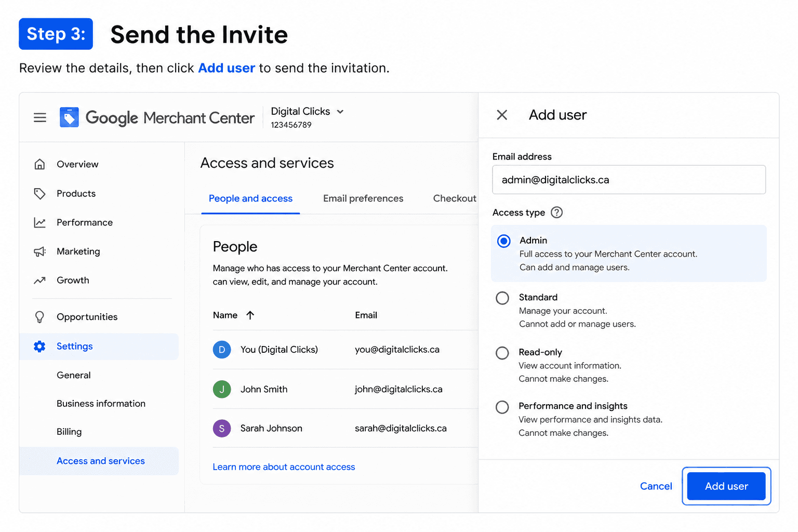The width and height of the screenshot is (798, 532).
Task: Click the Google Merchant Center tag logo
Action: [x=69, y=117]
